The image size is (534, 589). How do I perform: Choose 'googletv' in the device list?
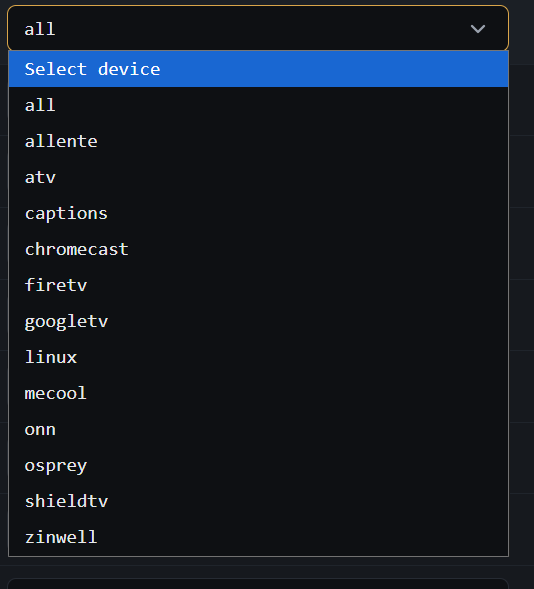[258, 321]
